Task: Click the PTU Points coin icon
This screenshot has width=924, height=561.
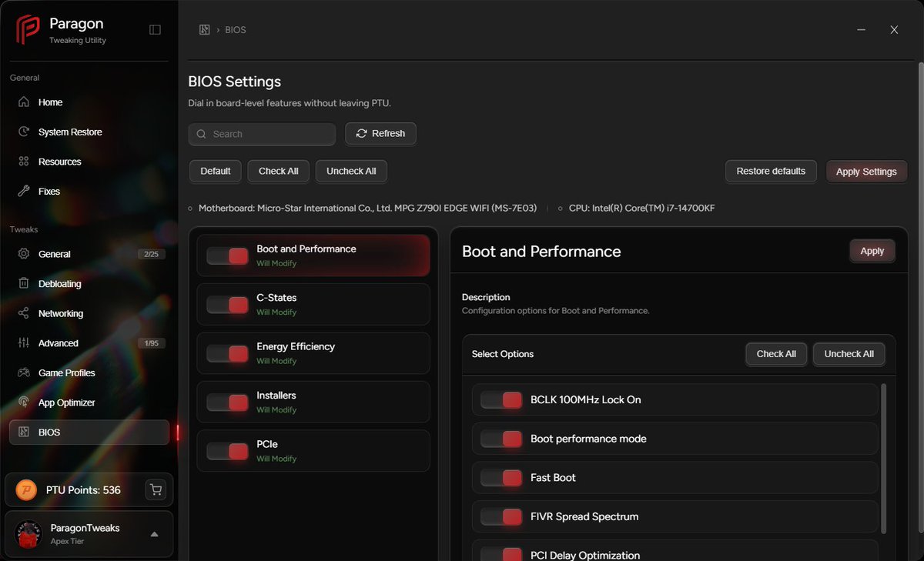Action: (26, 490)
